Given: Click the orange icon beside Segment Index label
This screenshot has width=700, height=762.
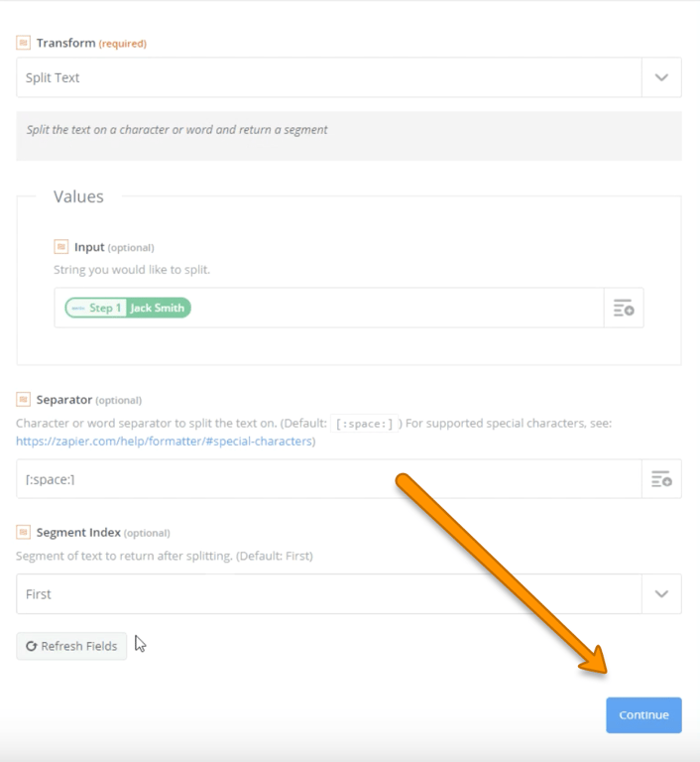Looking at the screenshot, I should tap(23, 532).
